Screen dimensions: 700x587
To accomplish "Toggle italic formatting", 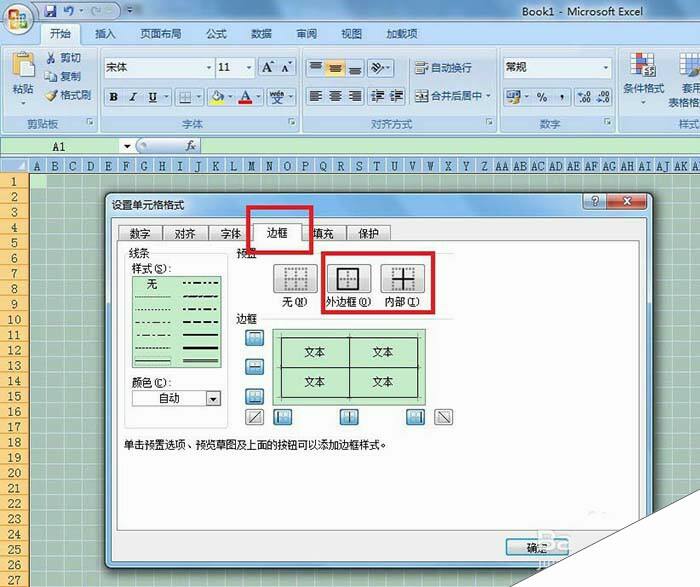I will 133,97.
